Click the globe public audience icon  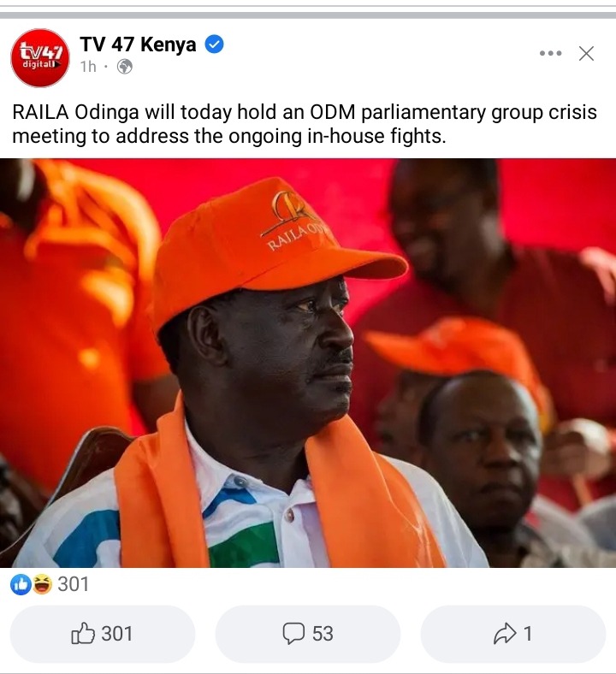pos(125,67)
